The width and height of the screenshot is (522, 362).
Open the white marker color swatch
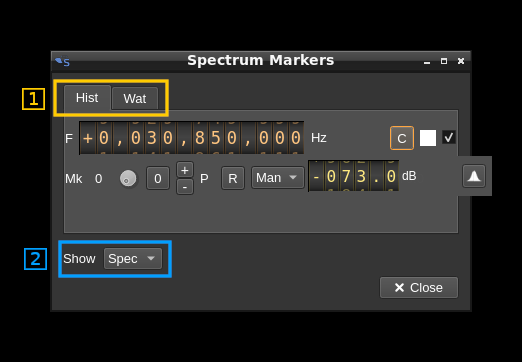(x=428, y=138)
